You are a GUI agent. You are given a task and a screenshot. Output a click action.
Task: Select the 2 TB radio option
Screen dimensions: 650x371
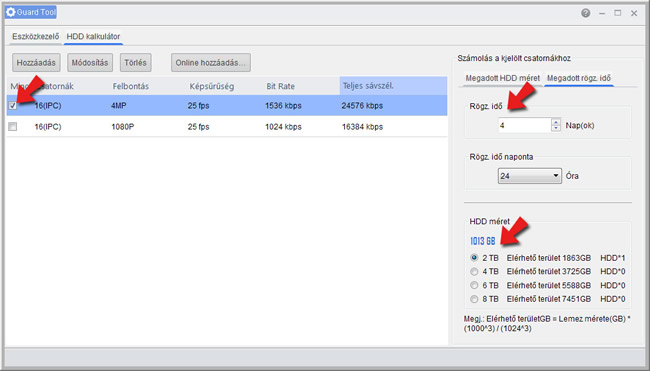click(x=474, y=257)
